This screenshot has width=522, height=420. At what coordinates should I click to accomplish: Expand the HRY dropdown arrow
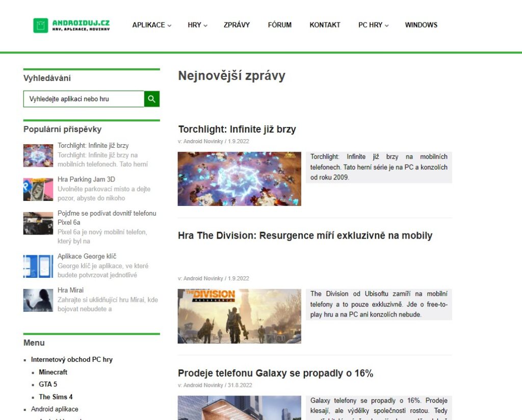point(205,25)
